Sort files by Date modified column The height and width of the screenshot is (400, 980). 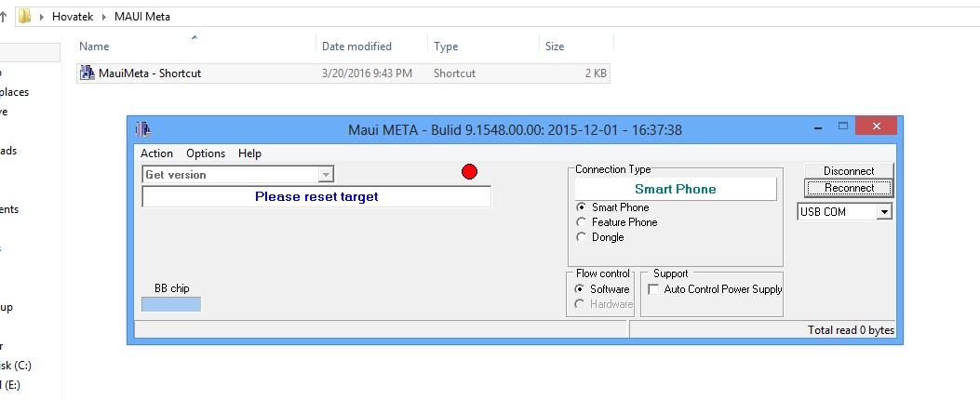click(x=356, y=47)
